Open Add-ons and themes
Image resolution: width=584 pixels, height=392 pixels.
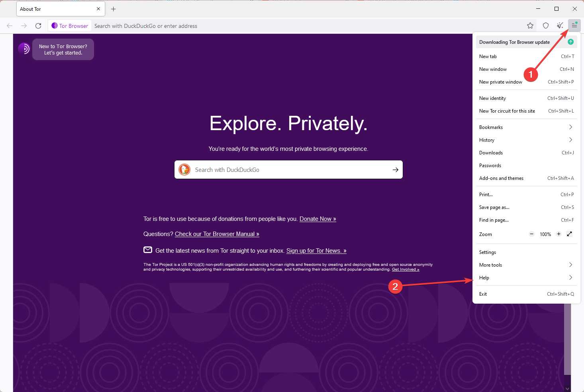point(526,178)
